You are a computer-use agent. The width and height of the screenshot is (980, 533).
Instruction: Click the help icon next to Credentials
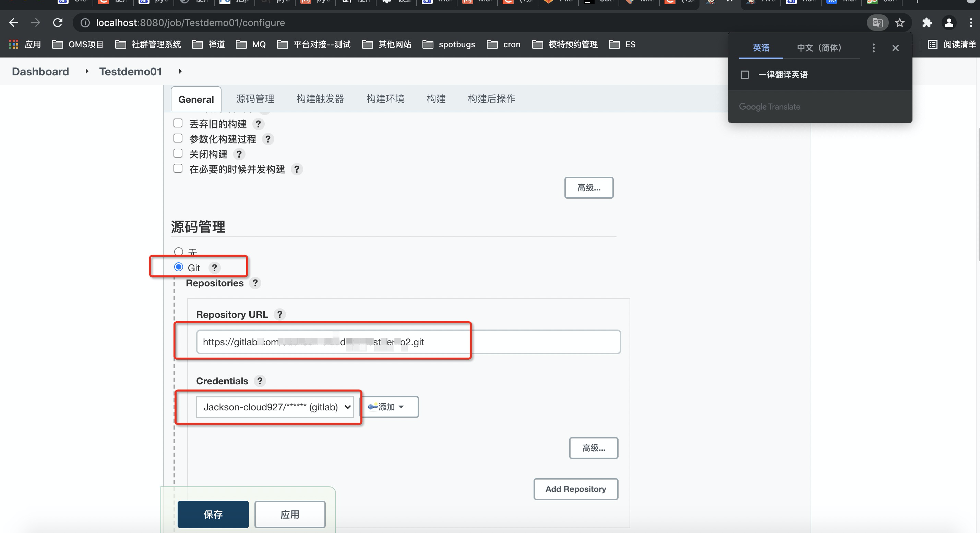260,381
